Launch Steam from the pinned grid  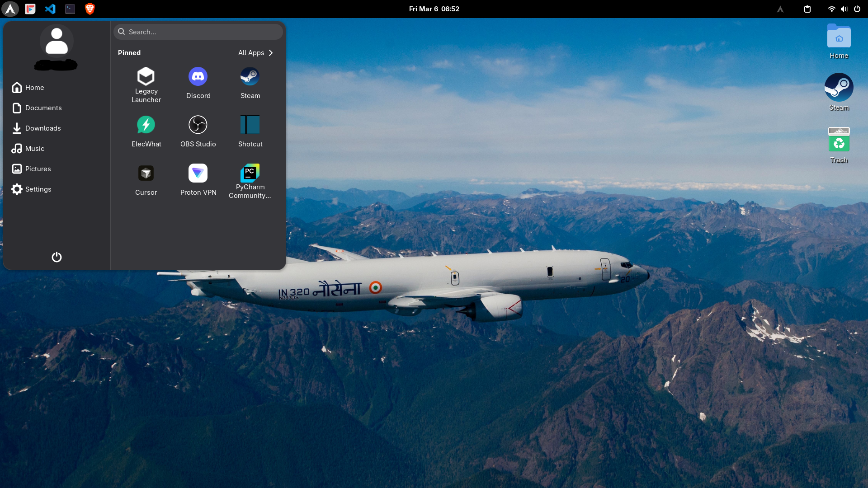(x=250, y=83)
